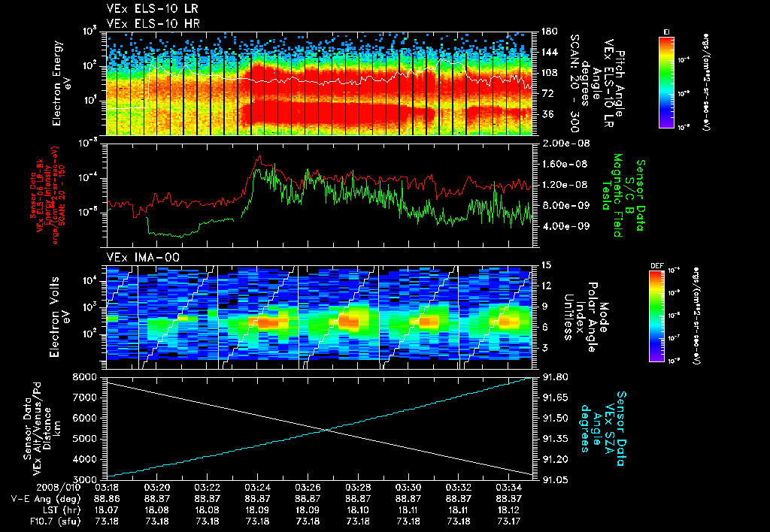
Task: Click the 03:22 time tick label
Action: click(208, 488)
